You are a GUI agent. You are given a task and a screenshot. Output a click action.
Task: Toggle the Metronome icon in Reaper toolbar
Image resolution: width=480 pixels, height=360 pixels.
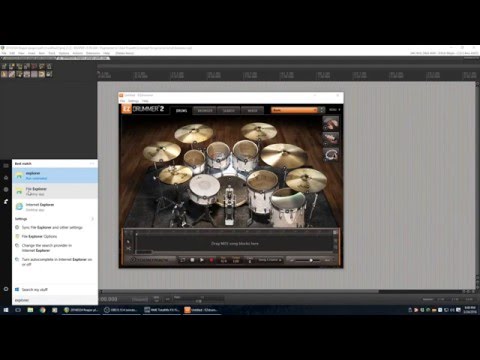pyautogui.click(x=49, y=66)
